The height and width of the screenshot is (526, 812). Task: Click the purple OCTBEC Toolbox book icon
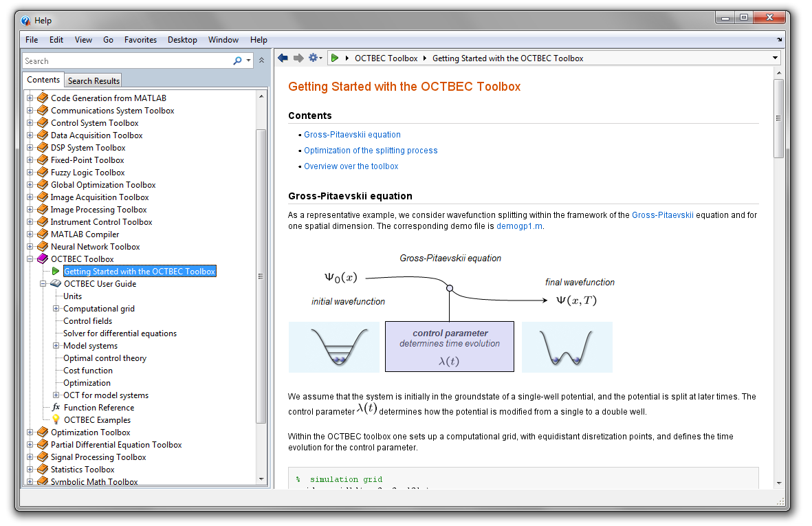pyautogui.click(x=43, y=259)
